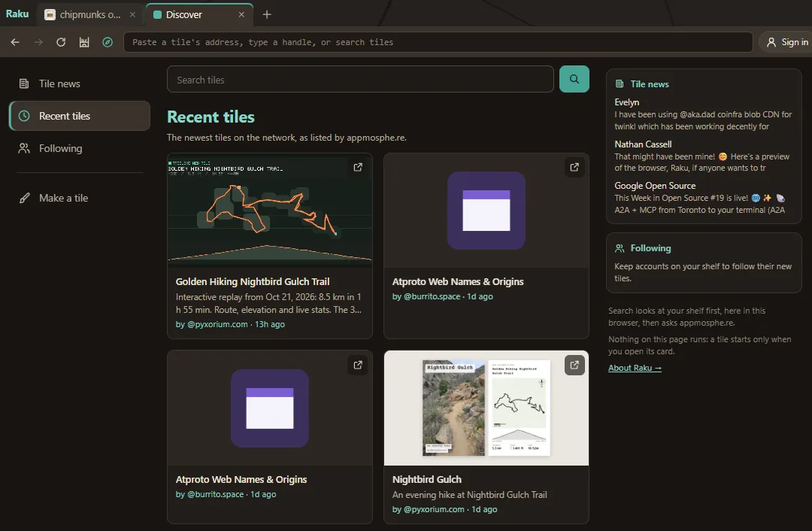
Task: Click the teal search button
Action: point(574,79)
